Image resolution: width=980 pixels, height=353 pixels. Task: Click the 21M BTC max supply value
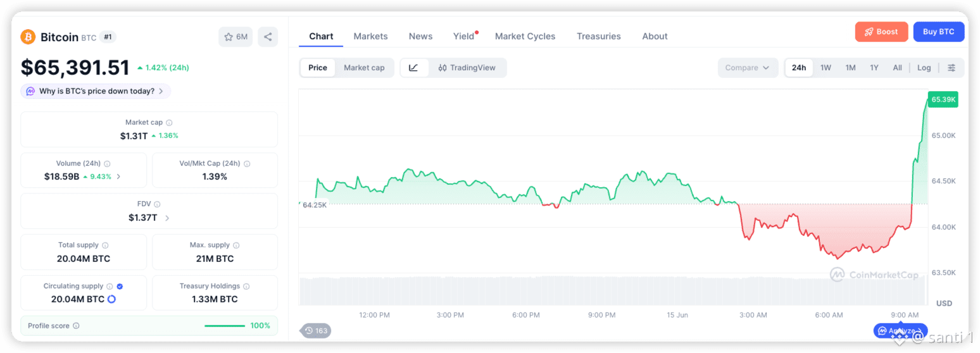(215, 259)
